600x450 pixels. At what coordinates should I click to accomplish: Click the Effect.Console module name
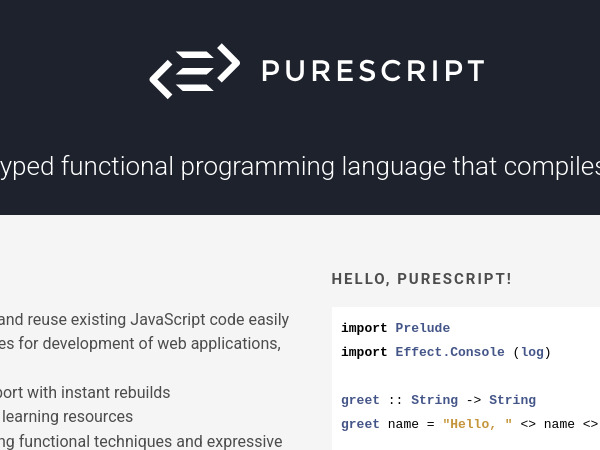pos(450,352)
